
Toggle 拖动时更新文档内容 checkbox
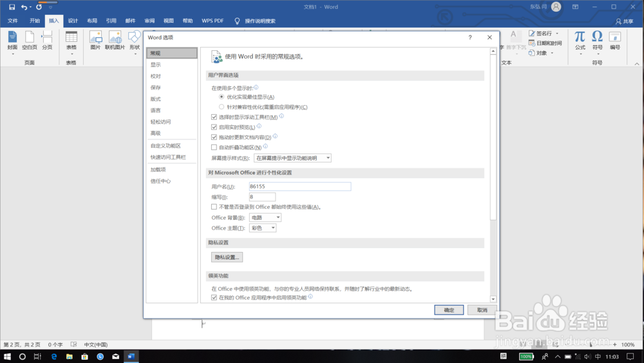214,137
